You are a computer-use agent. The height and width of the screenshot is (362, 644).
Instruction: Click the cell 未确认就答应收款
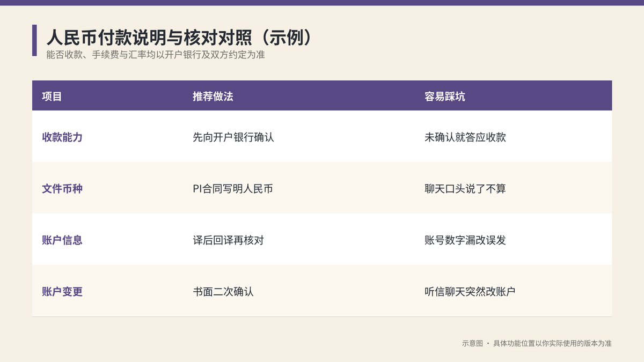point(465,137)
